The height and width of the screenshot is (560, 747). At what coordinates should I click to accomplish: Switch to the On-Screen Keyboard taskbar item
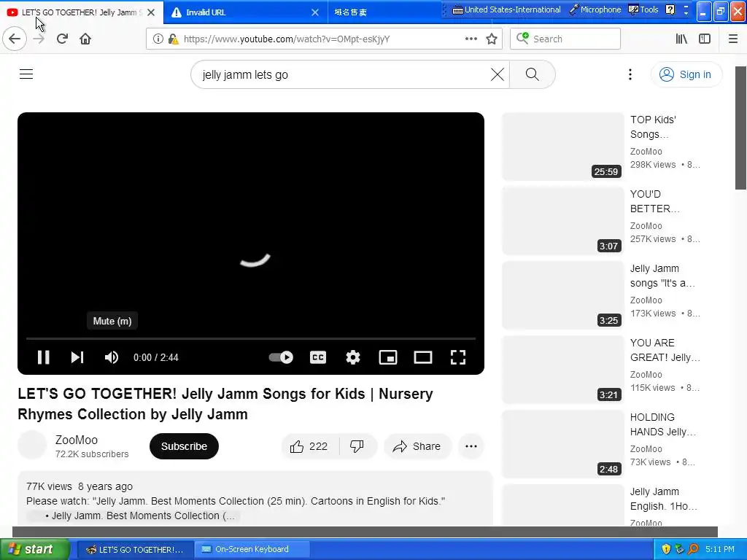(x=252, y=549)
